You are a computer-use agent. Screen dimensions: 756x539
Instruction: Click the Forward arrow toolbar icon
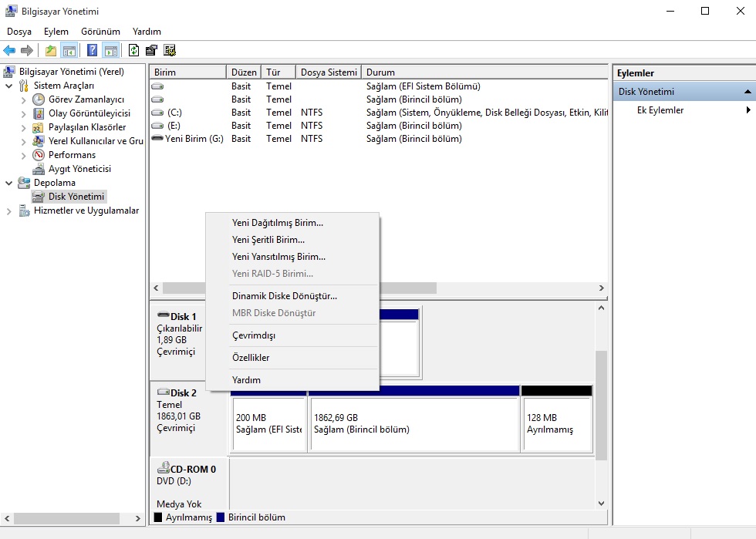27,50
